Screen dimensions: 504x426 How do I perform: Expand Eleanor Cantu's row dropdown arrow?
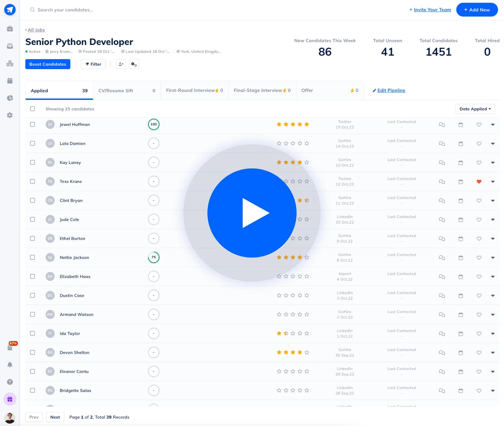tap(493, 372)
